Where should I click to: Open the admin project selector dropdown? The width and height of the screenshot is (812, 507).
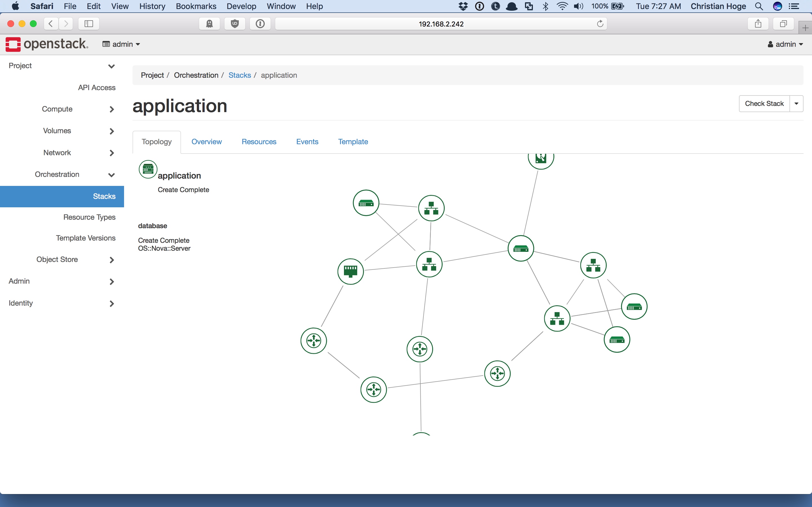[122, 44]
